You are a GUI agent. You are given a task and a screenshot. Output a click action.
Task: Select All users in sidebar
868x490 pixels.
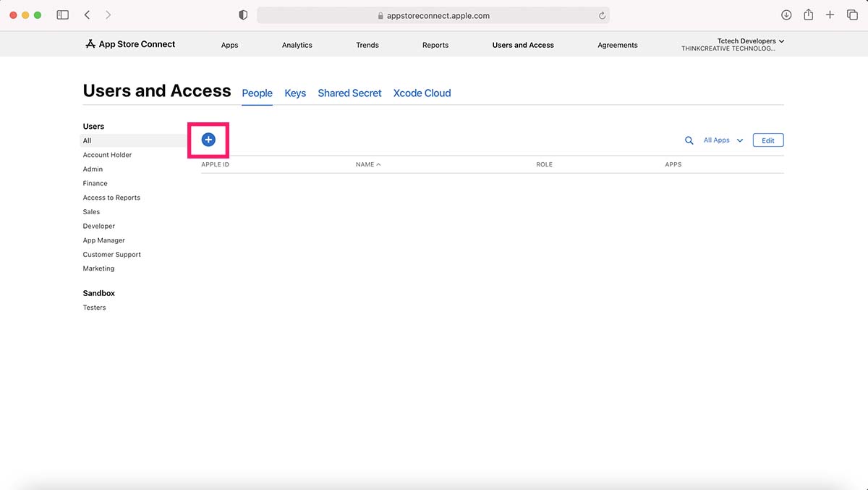tap(133, 140)
